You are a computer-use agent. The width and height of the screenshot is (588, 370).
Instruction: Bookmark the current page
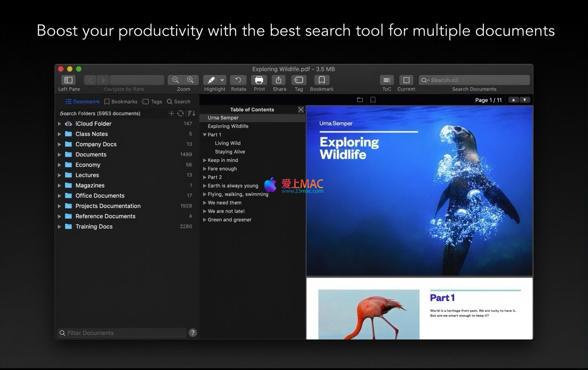click(322, 80)
